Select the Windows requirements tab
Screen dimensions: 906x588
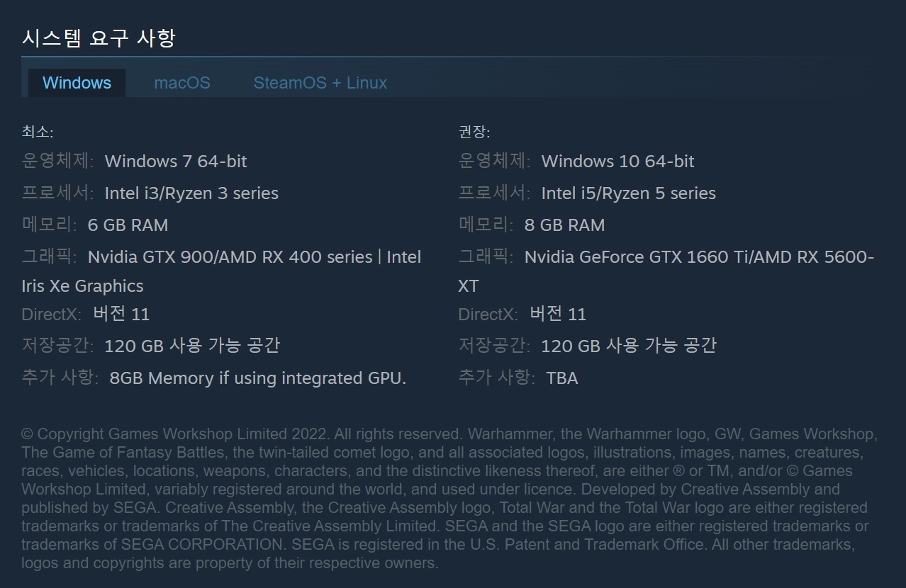pyautogui.click(x=77, y=83)
